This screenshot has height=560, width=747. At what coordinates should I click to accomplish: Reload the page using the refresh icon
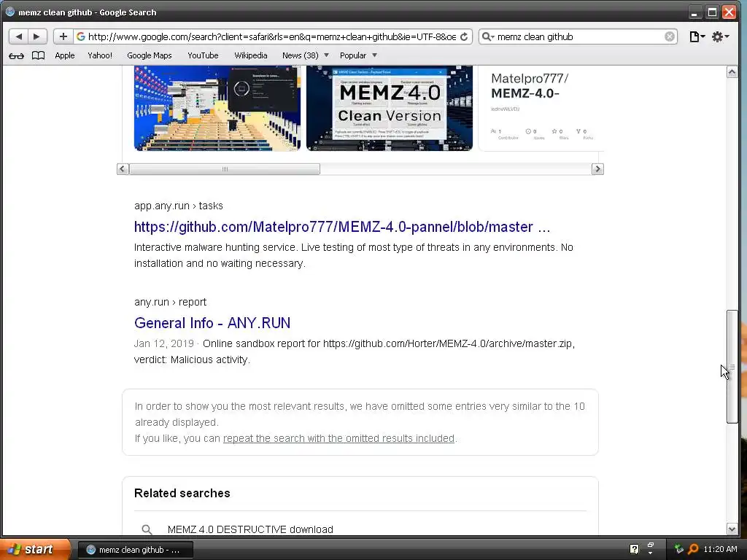pos(464,36)
